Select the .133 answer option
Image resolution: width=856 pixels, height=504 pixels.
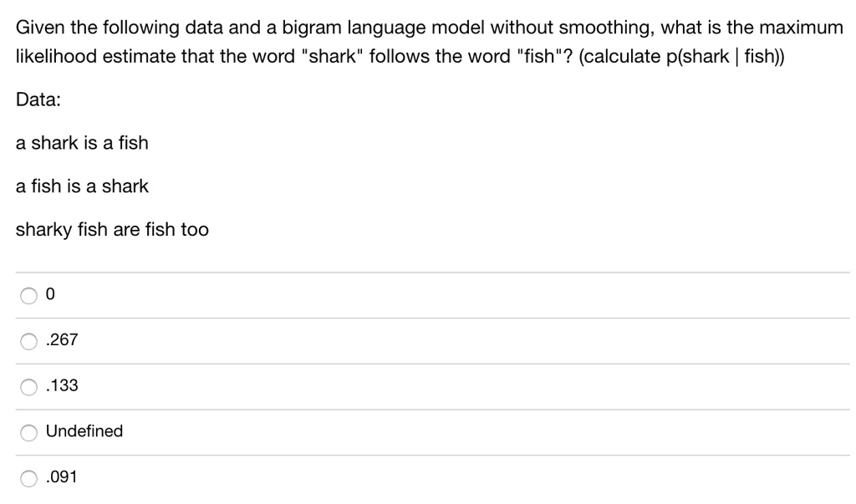[x=28, y=386]
